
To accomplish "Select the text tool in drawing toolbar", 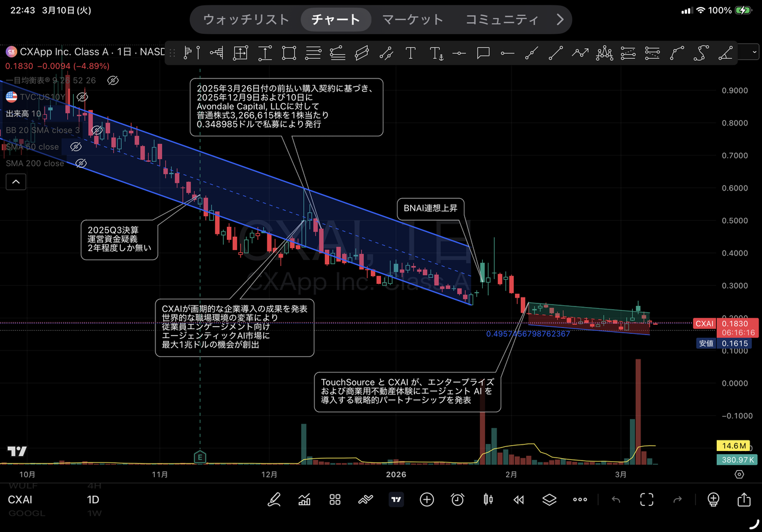I will pos(410,53).
